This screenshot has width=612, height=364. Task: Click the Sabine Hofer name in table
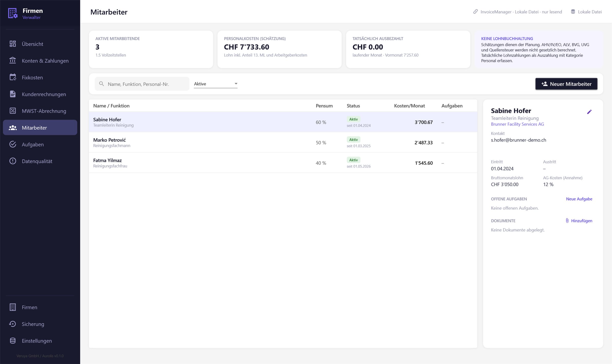click(107, 119)
